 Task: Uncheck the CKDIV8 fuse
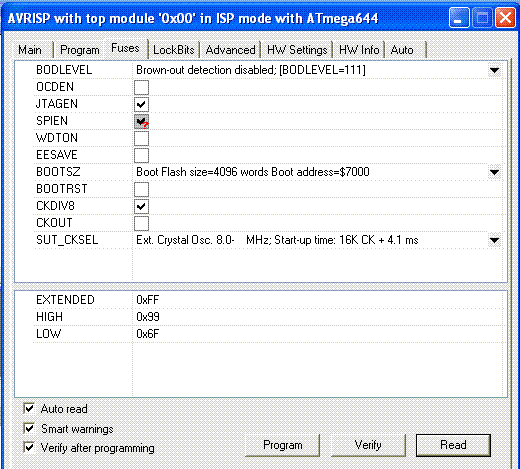coord(141,206)
